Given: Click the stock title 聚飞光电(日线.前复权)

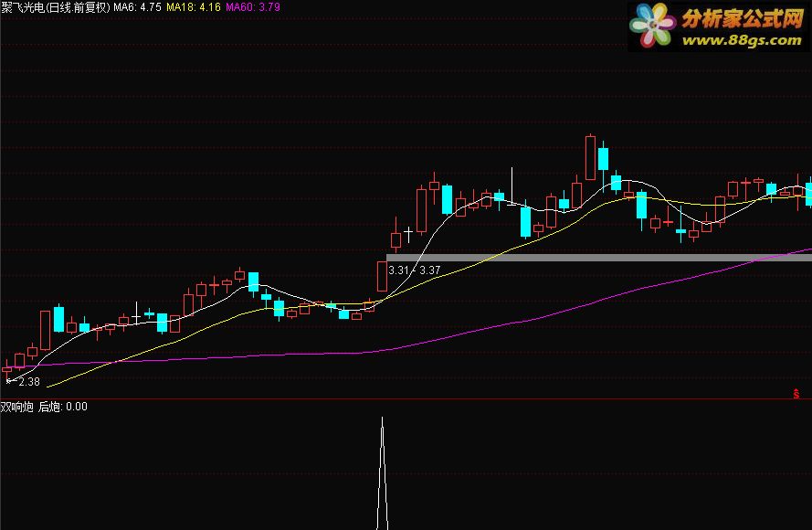Looking at the screenshot, I should [56, 7].
